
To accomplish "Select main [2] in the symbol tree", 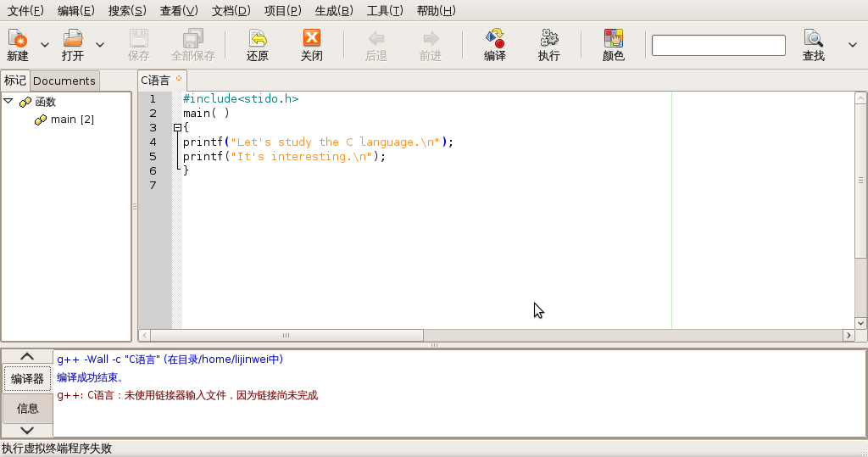I will coord(72,119).
